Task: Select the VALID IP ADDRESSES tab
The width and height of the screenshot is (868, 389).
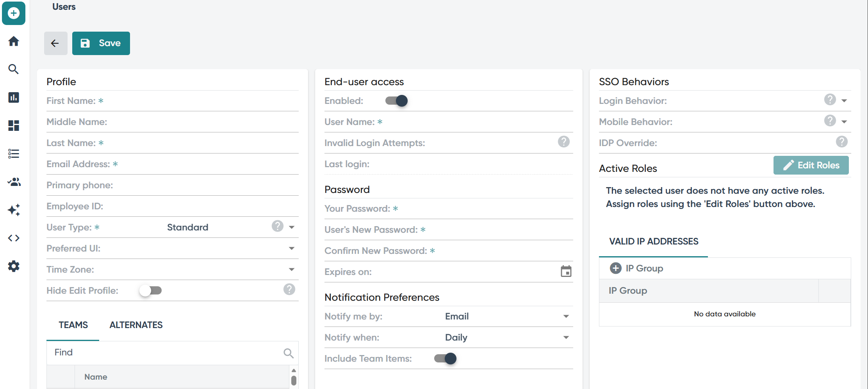Action: [654, 241]
